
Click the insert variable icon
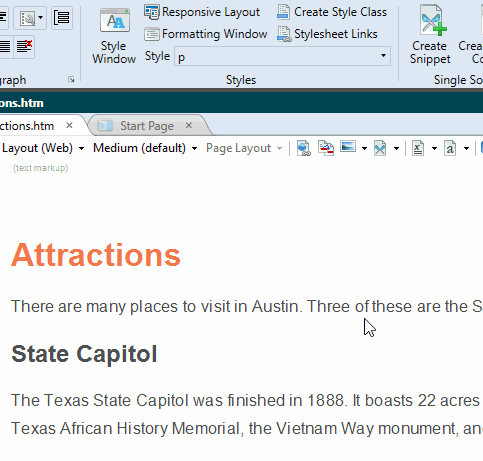(418, 148)
